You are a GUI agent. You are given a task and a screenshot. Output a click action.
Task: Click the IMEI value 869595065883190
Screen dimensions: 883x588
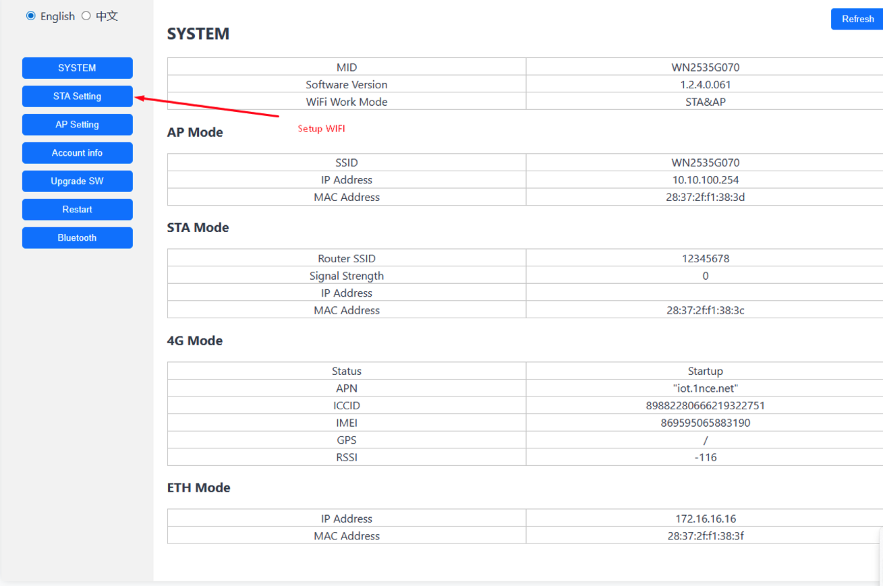(705, 423)
